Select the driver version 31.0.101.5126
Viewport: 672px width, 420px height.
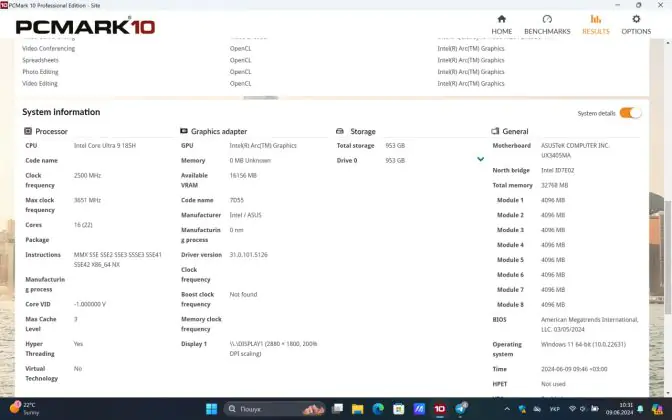pyautogui.click(x=248, y=255)
